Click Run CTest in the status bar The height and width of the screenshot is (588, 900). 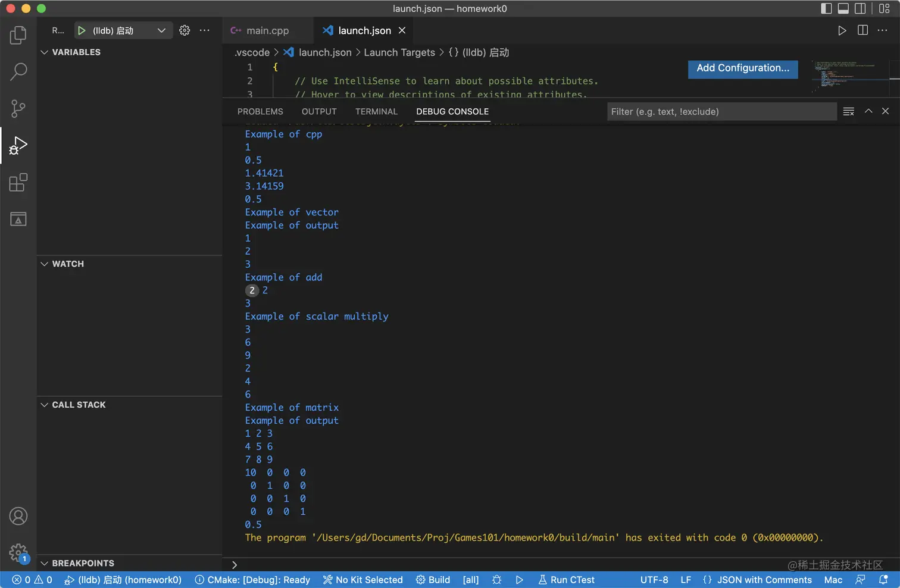point(566,580)
